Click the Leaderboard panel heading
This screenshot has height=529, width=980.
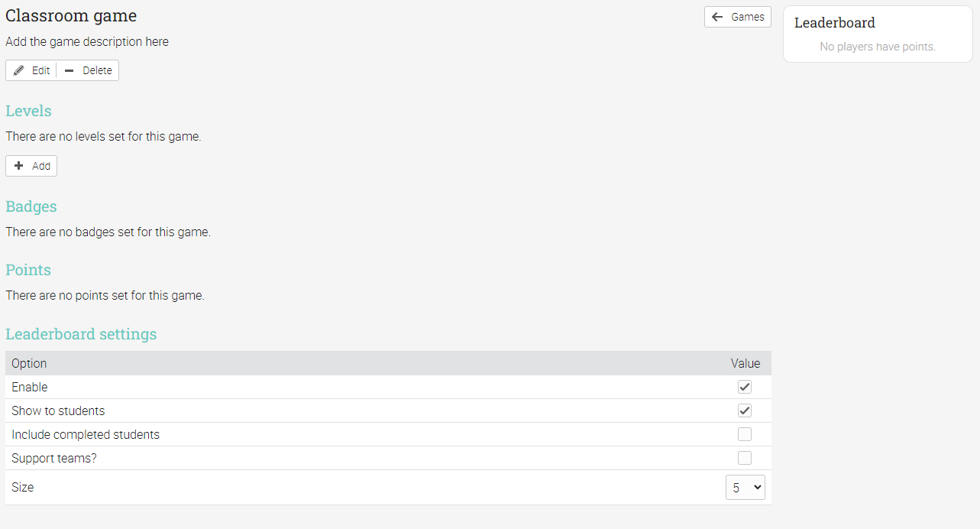coord(835,23)
